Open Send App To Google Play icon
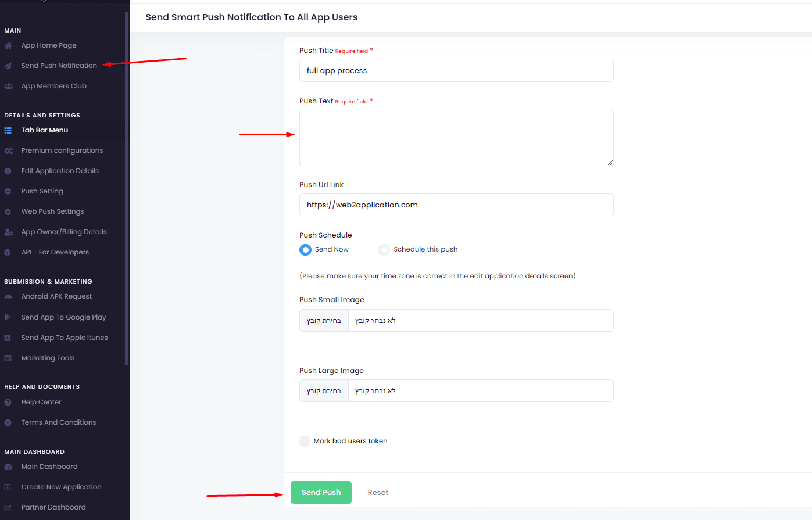The image size is (812, 520). pyautogui.click(x=9, y=317)
